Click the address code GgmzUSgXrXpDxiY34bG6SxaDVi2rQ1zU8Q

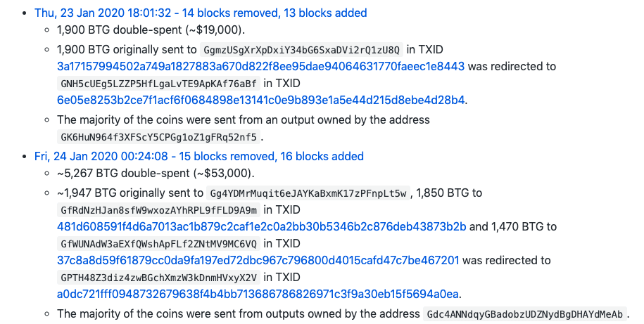(x=301, y=51)
